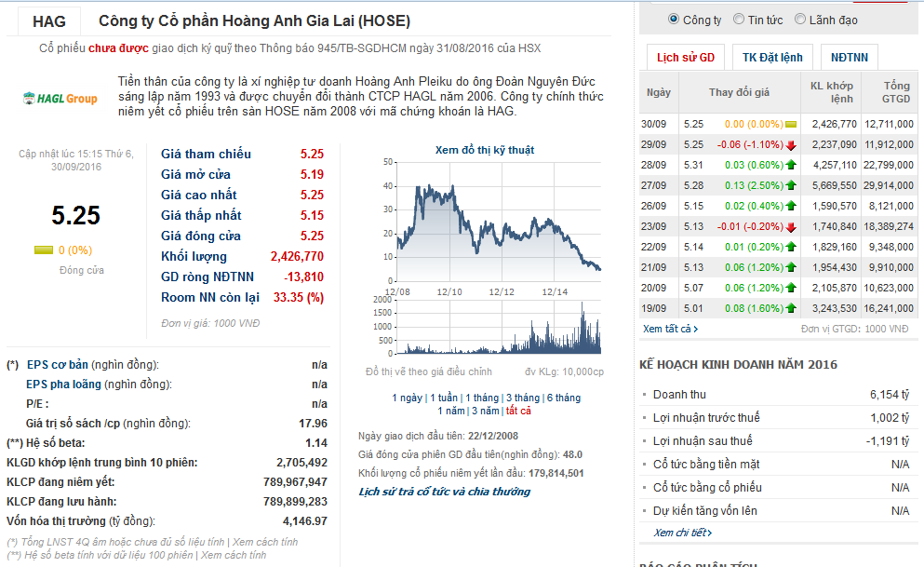Screen dimensions: 924x567
Task: Click Xem chi tiết under business plan
Action: (683, 533)
